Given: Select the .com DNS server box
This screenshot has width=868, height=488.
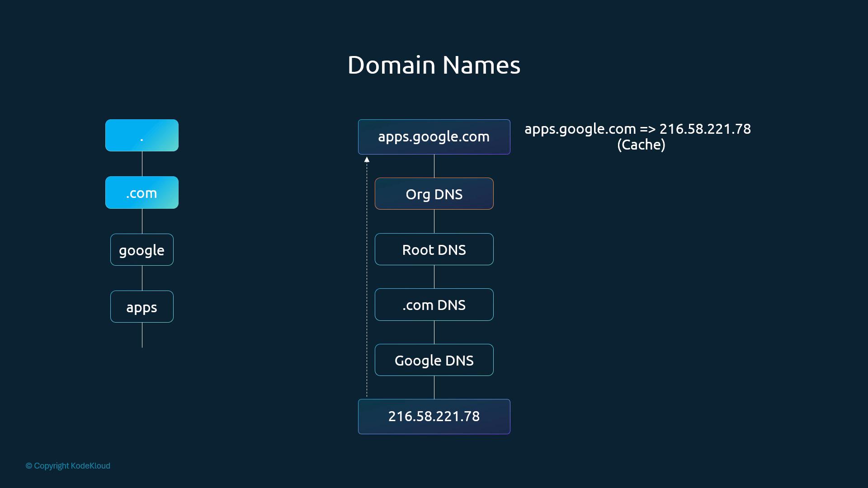Looking at the screenshot, I should pyautogui.click(x=434, y=305).
